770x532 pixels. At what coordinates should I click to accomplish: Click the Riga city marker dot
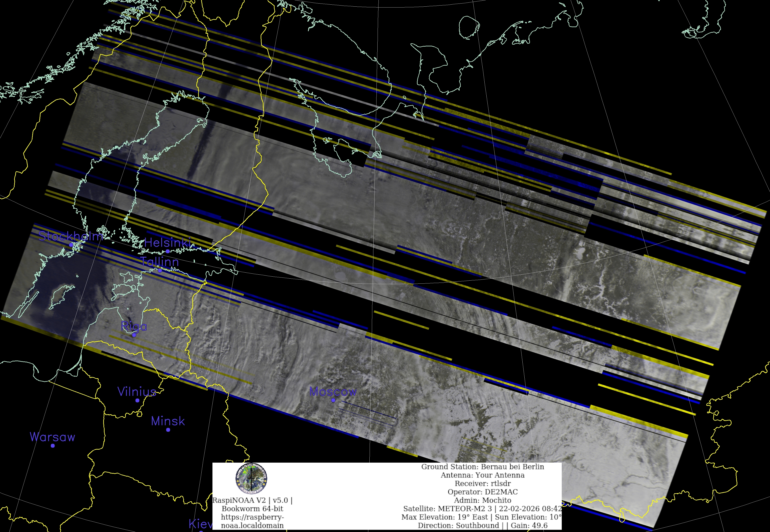point(134,335)
